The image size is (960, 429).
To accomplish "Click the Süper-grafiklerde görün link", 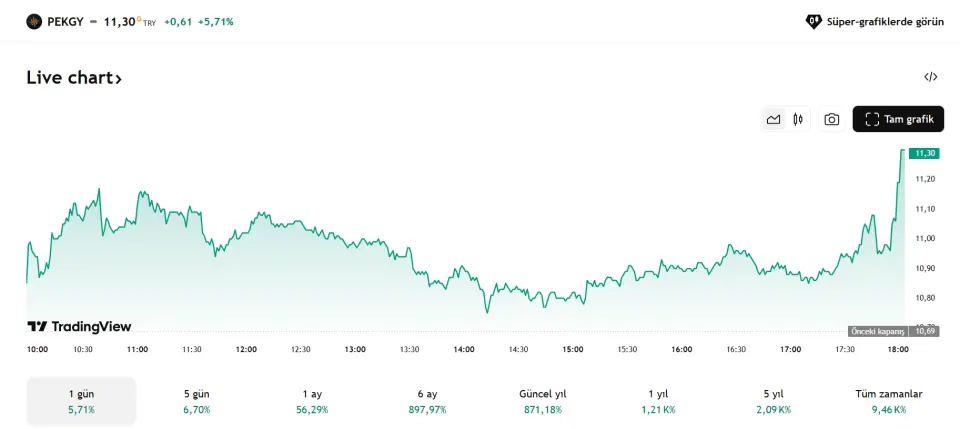I will (885, 21).
